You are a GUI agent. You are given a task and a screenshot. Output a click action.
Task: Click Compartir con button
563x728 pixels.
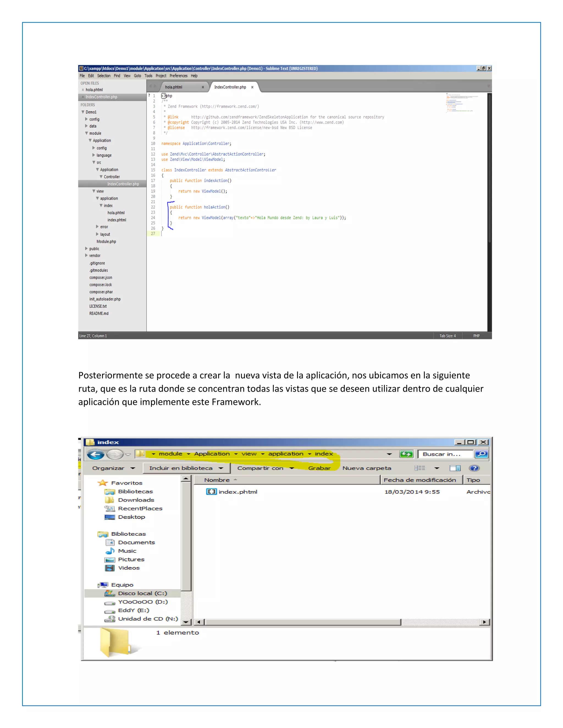pyautogui.click(x=266, y=468)
